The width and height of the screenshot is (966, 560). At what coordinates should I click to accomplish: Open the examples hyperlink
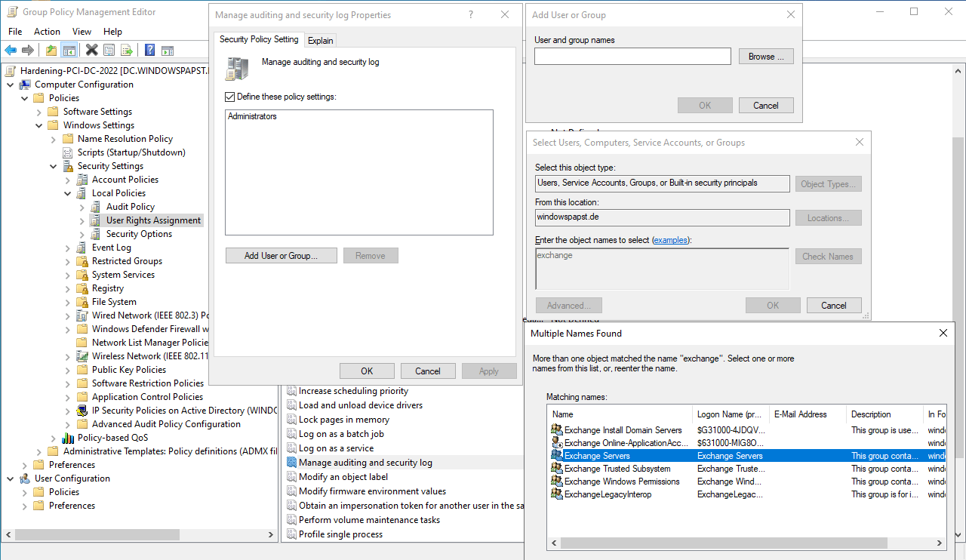670,240
